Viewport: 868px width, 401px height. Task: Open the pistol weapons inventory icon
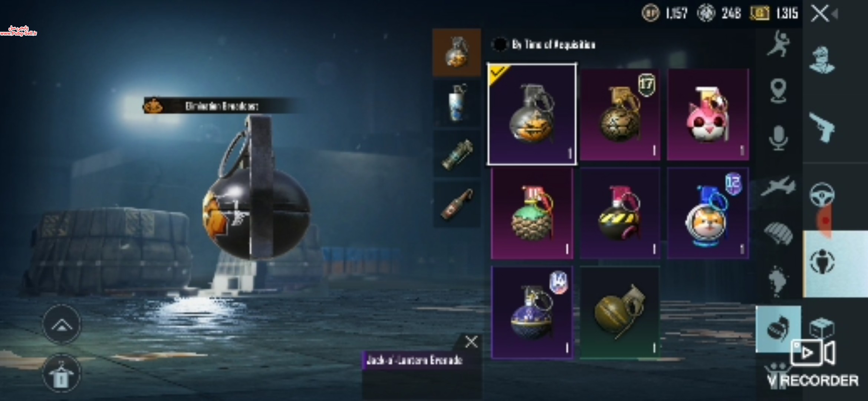tap(822, 127)
